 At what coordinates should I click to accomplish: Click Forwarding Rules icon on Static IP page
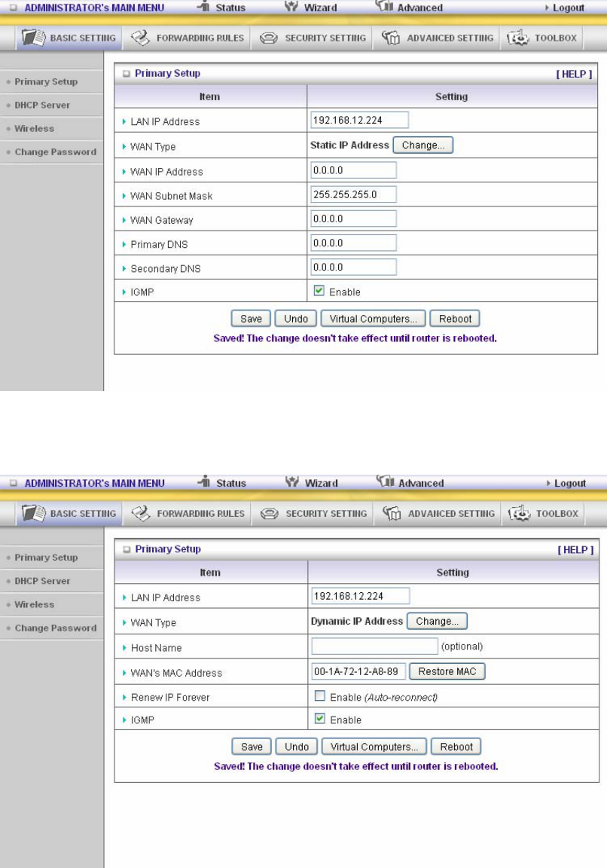tap(141, 38)
